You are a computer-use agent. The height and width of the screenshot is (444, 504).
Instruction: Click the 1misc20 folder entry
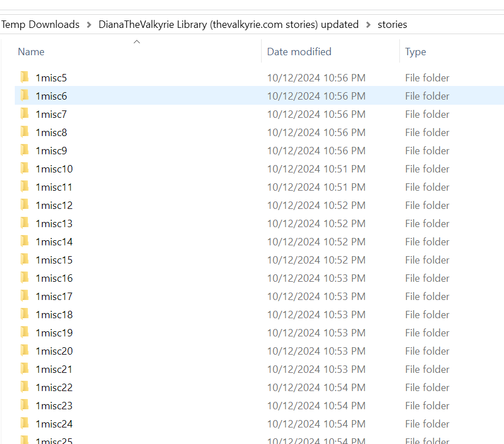tap(54, 351)
